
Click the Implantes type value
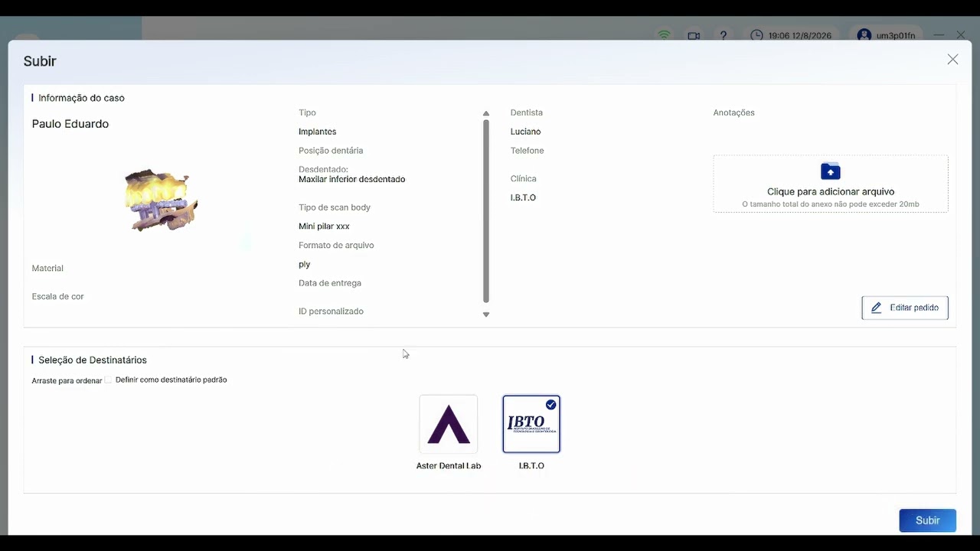(x=318, y=132)
